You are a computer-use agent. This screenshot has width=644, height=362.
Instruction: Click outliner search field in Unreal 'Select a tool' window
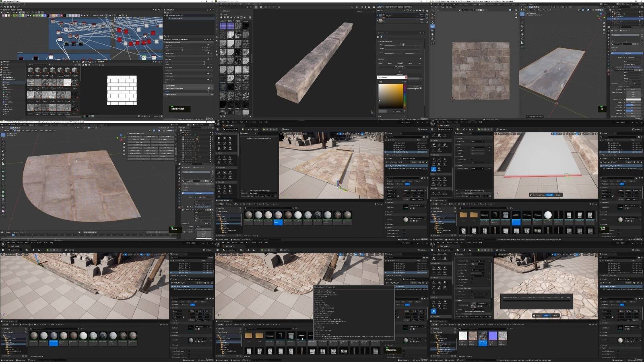pos(405,137)
